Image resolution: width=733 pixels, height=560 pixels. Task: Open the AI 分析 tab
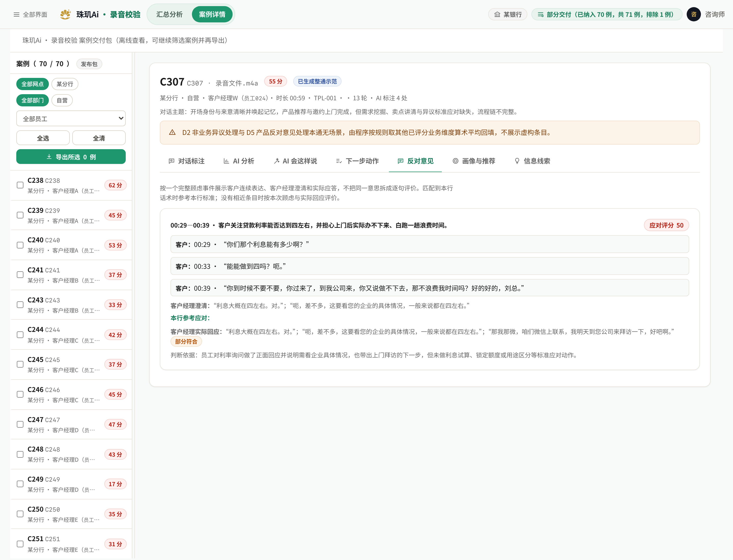239,161
